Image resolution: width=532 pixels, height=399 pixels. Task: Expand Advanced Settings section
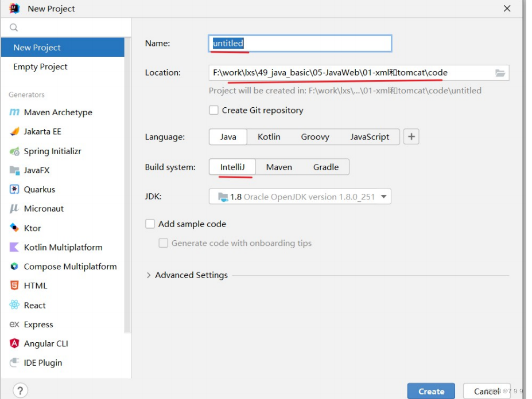click(x=148, y=275)
